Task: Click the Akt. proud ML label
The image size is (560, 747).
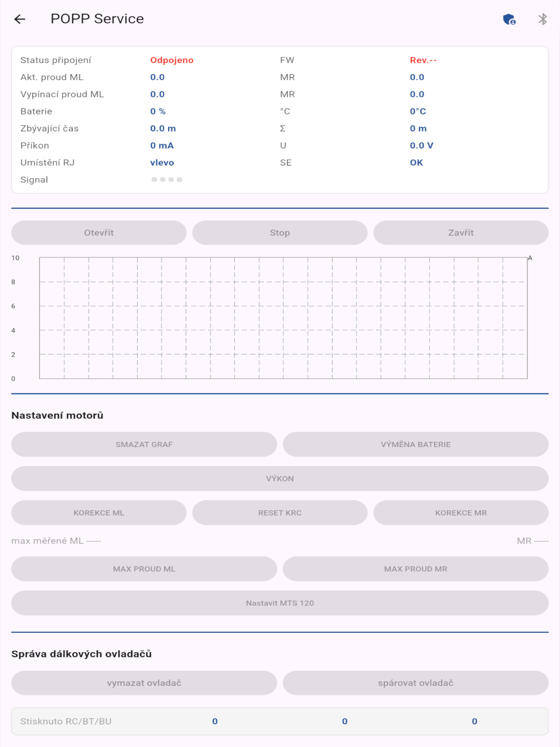Action: coord(52,77)
